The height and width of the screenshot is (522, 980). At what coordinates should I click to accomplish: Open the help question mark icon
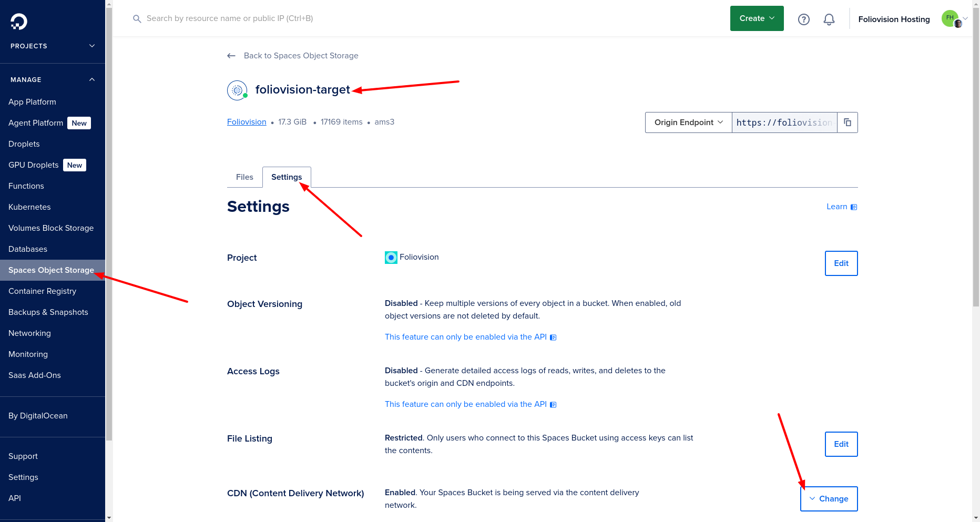803,19
